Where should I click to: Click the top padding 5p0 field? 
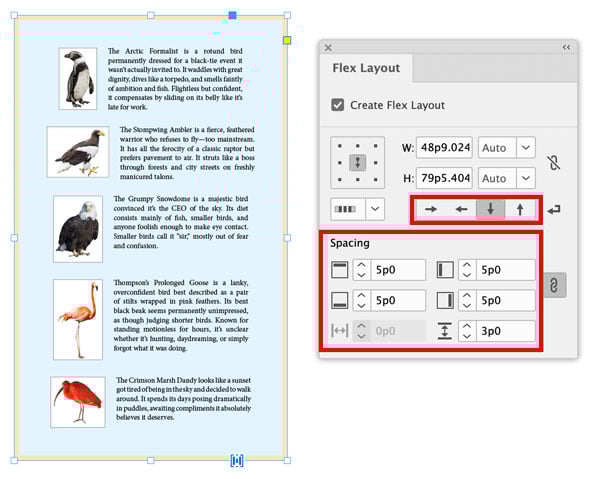coord(398,269)
